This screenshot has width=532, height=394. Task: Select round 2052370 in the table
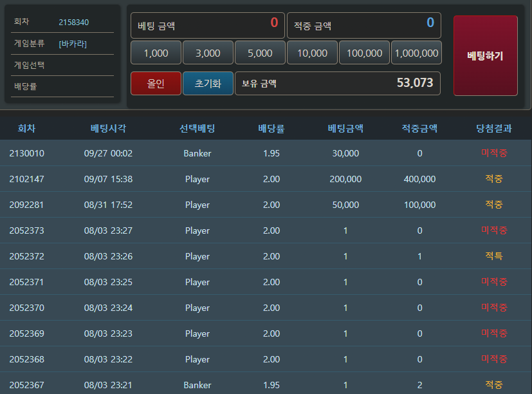tap(27, 308)
